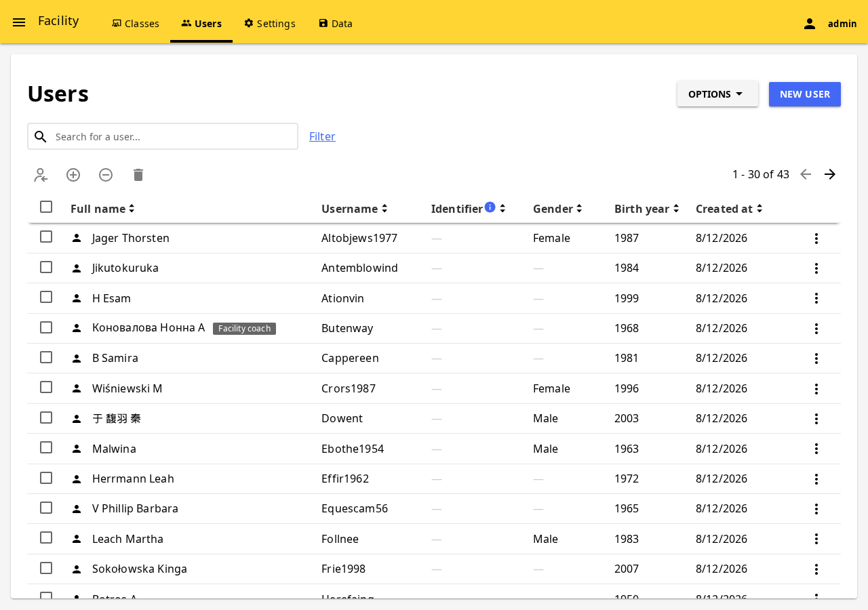Open the OPTIONS dropdown
868x610 pixels.
point(717,94)
